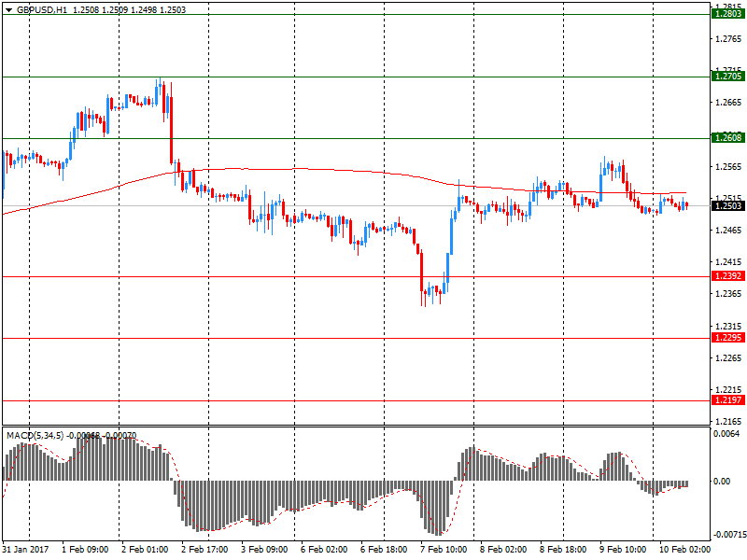Click the 31 Jan 2017 date label

25,550
